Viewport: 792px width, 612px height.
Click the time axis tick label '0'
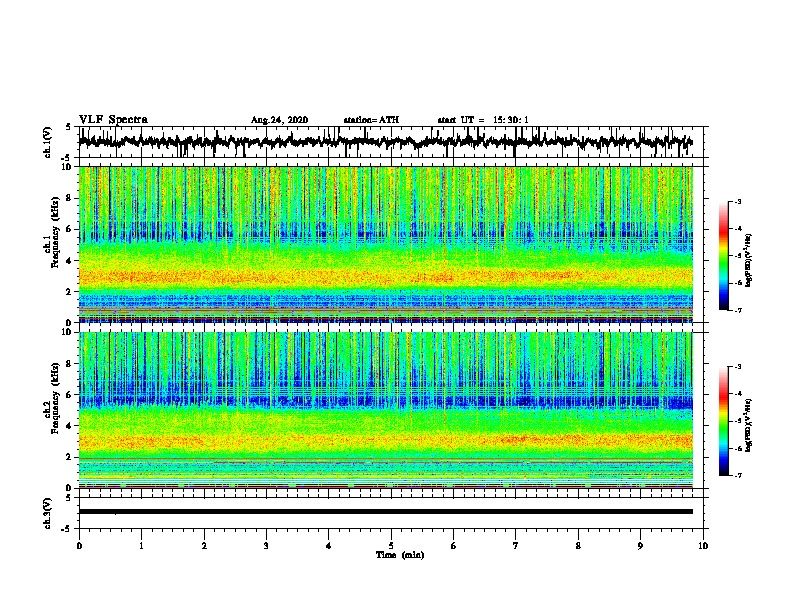click(79, 546)
